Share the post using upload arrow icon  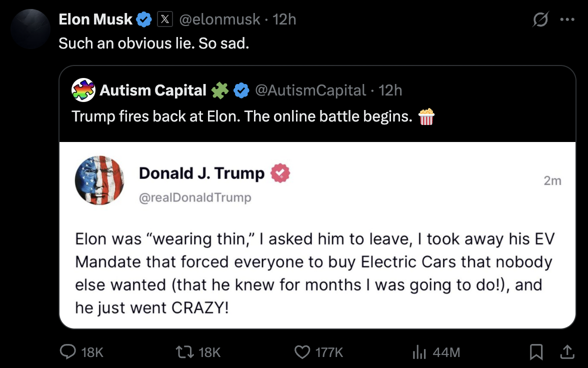click(567, 352)
